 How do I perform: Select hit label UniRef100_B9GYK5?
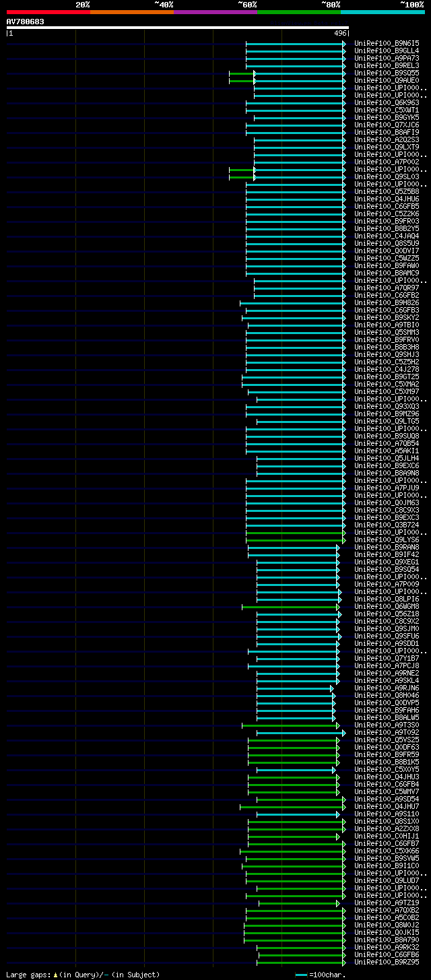click(387, 117)
